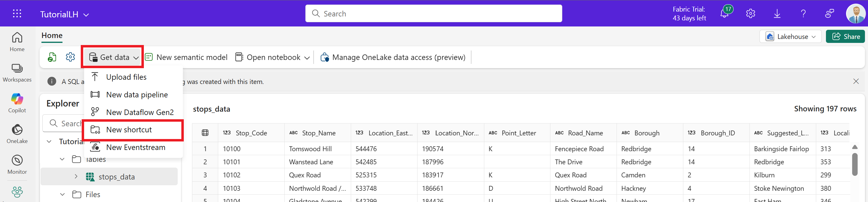Image resolution: width=868 pixels, height=202 pixels.
Task: Click the scrollbar up arrow
Action: tap(855, 147)
